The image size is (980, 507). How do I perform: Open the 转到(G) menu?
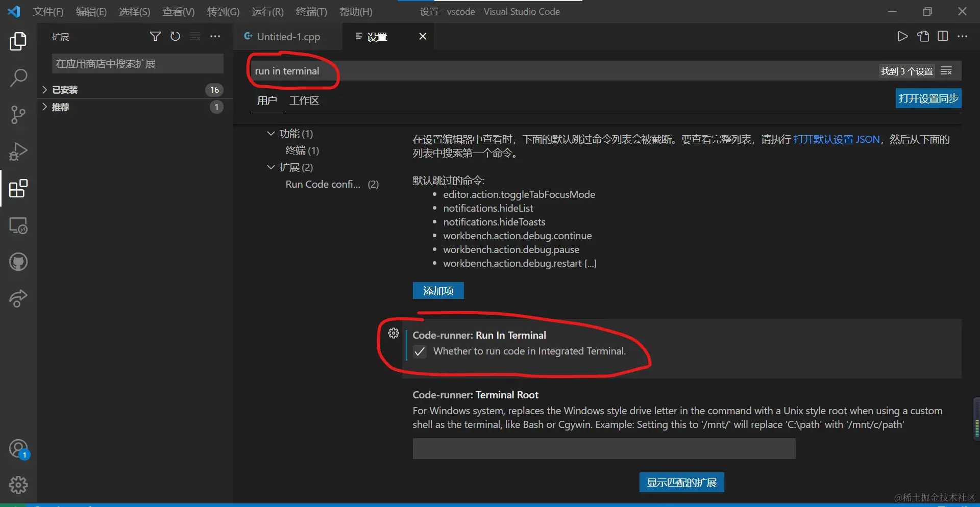point(223,11)
